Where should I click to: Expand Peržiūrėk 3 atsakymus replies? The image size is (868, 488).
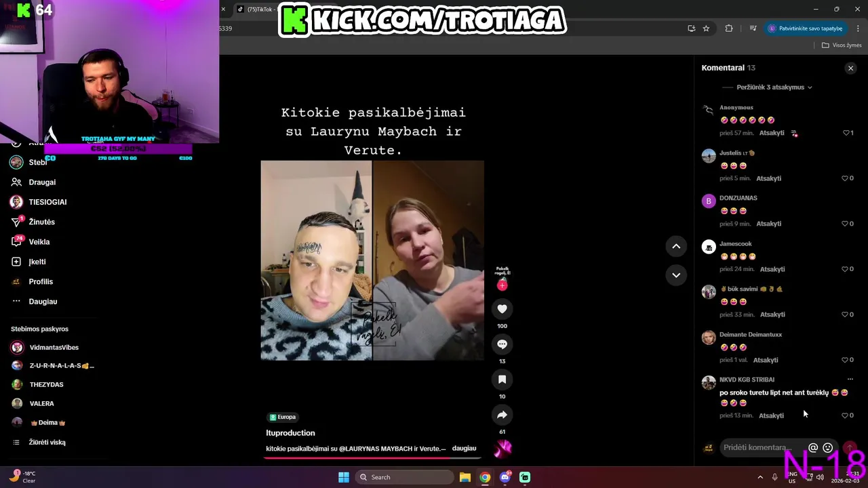tap(774, 87)
